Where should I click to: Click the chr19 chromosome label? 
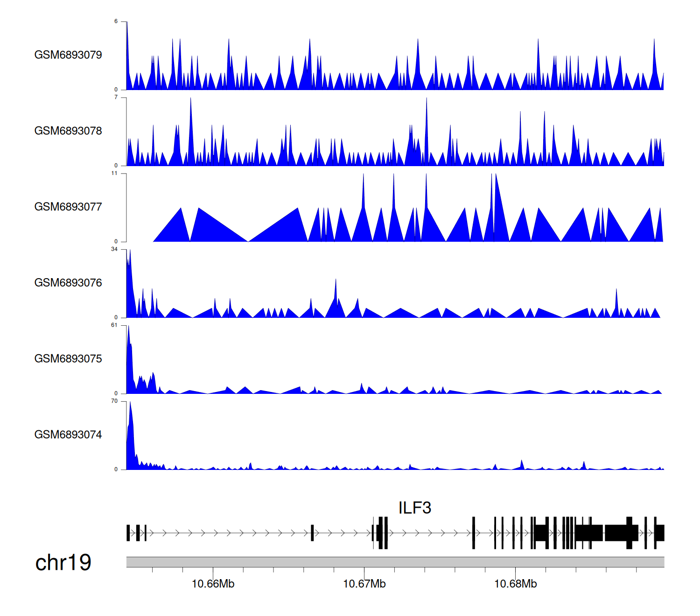click(x=63, y=563)
